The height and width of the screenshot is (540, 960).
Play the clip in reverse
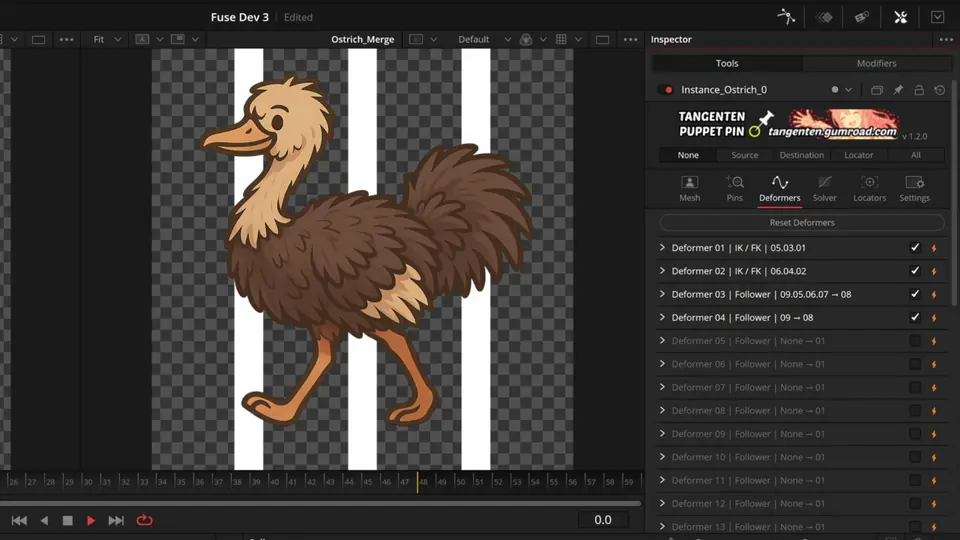point(44,520)
